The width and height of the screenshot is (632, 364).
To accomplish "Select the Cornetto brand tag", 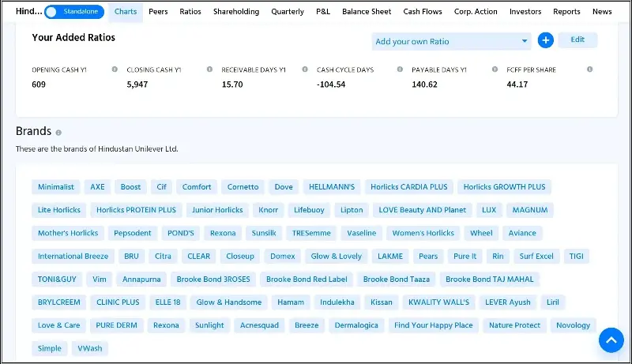I will (x=243, y=187).
